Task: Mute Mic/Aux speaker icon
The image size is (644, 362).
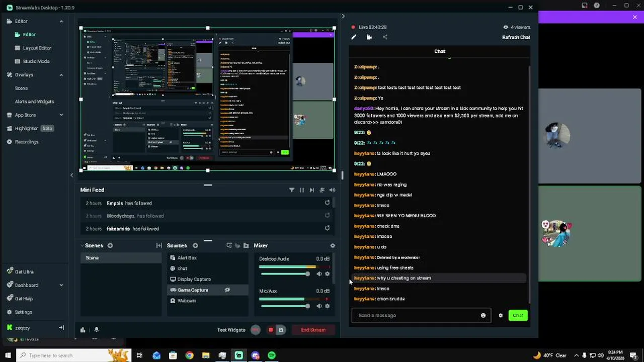Action: click(319, 306)
